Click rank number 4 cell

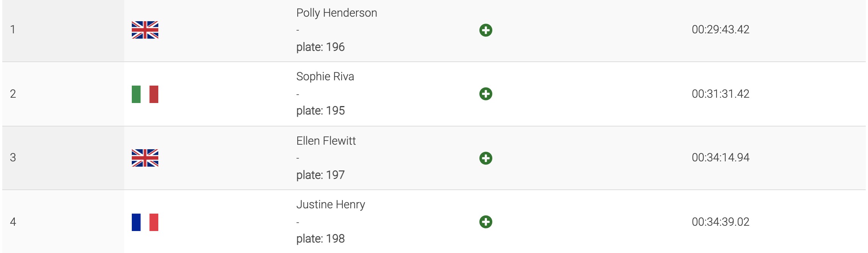pyautogui.click(x=63, y=222)
